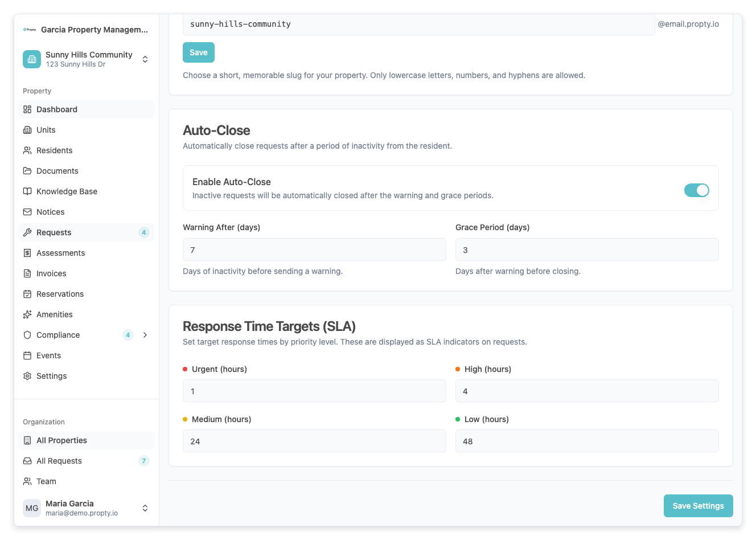
Task: Click the Assessments dollar icon
Action: click(x=27, y=253)
